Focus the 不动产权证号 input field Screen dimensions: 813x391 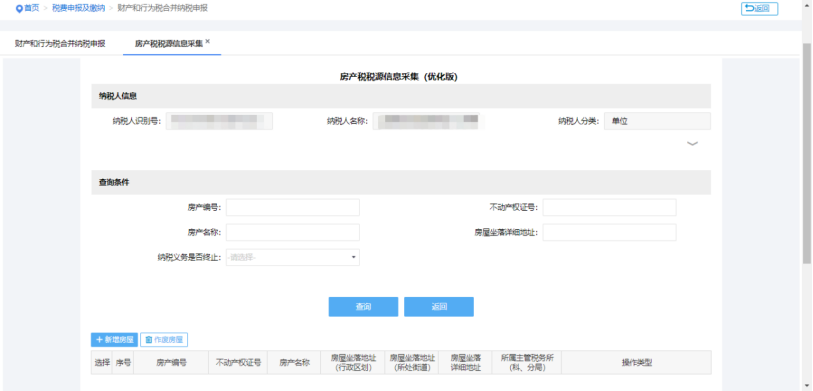click(x=609, y=207)
